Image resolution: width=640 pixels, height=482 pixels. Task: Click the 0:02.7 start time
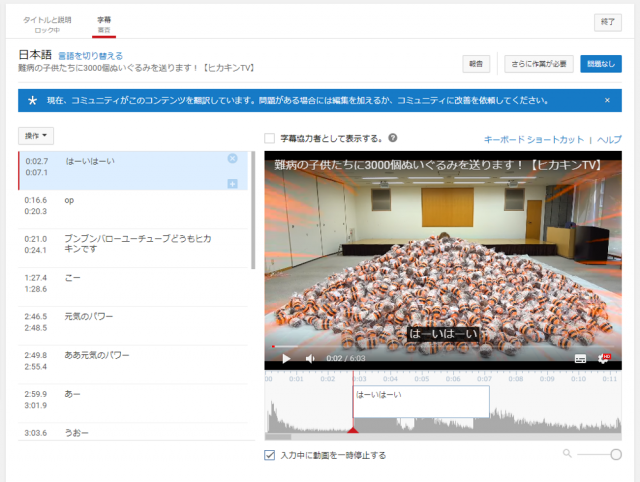tap(37, 161)
